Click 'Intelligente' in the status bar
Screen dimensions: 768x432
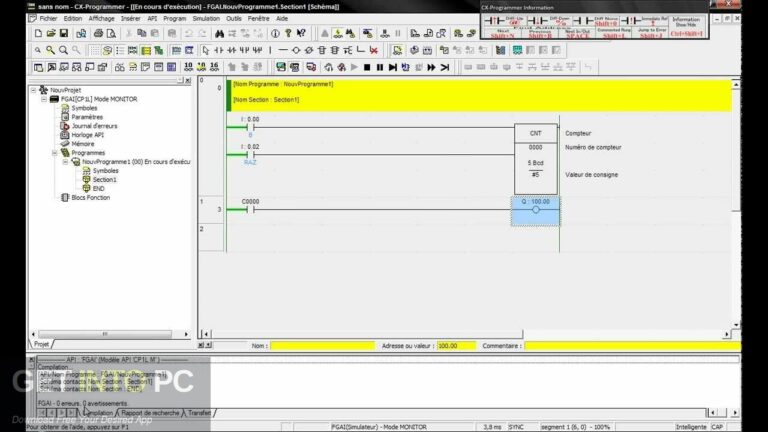pos(691,427)
